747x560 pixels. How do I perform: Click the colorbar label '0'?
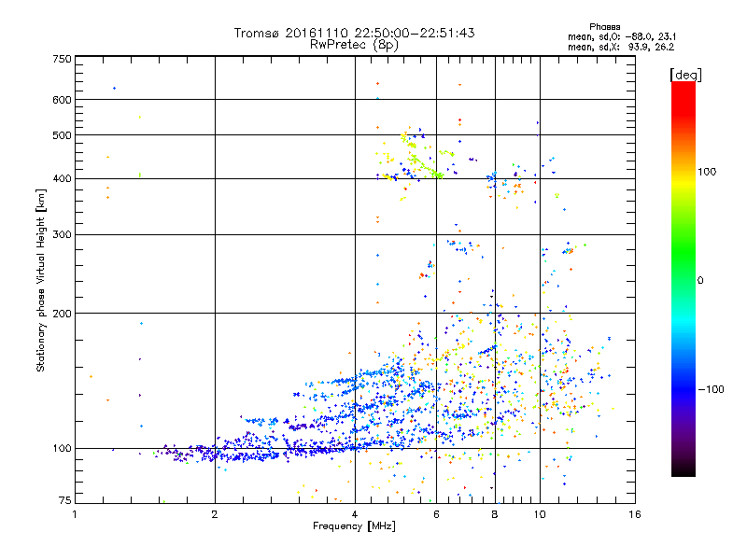click(x=700, y=281)
